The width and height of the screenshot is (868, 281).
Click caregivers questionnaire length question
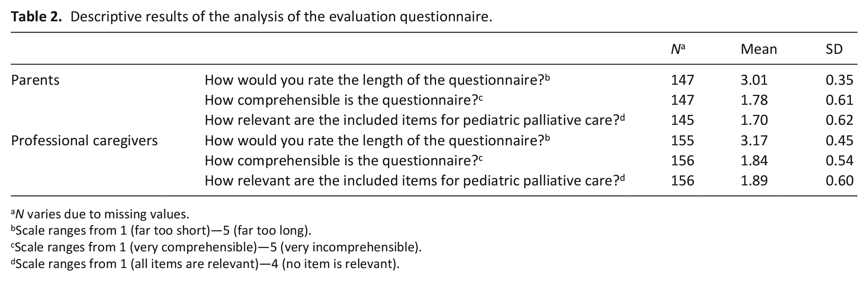(x=377, y=141)
